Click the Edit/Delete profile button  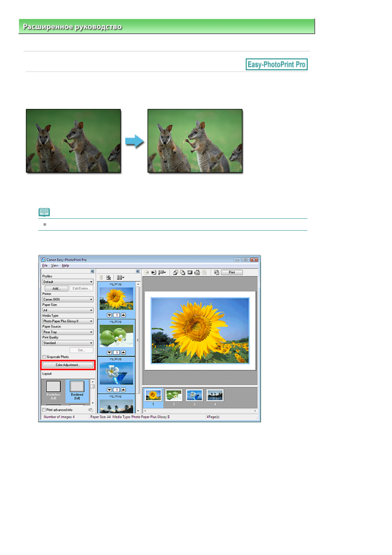tap(81, 289)
